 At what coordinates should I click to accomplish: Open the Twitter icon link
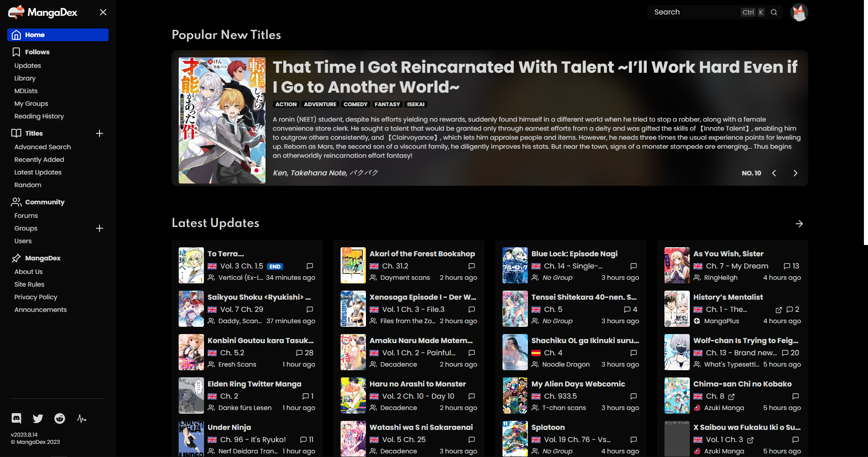pyautogui.click(x=38, y=419)
